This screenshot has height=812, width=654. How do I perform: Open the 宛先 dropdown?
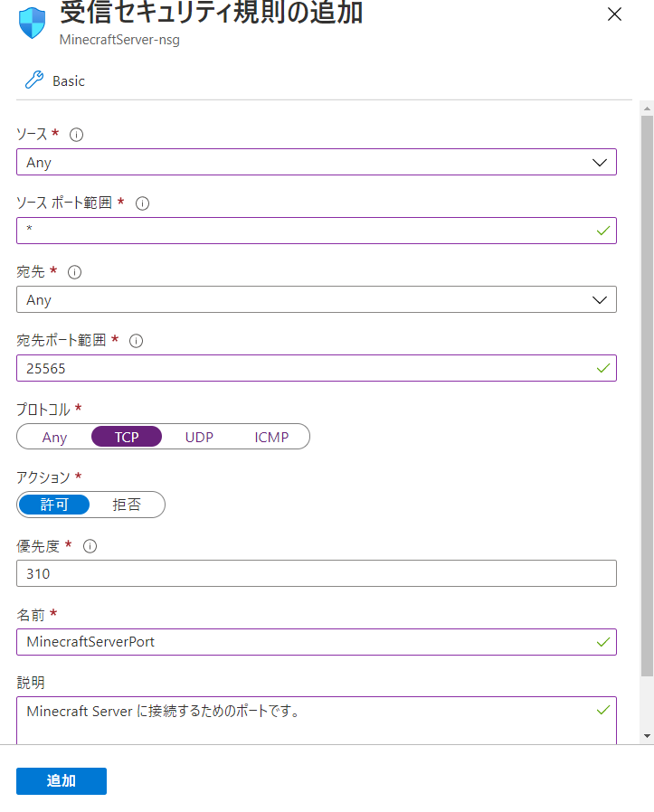point(599,299)
